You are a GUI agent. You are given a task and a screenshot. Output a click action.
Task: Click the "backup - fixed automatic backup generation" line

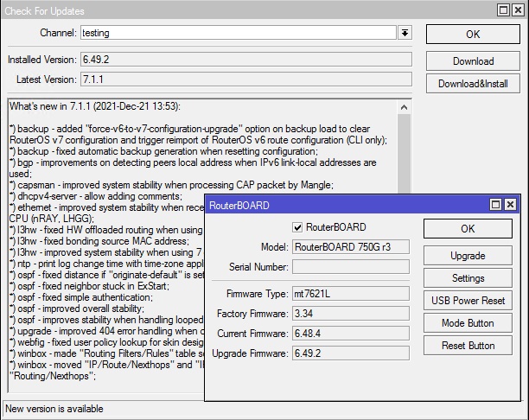coord(163,151)
